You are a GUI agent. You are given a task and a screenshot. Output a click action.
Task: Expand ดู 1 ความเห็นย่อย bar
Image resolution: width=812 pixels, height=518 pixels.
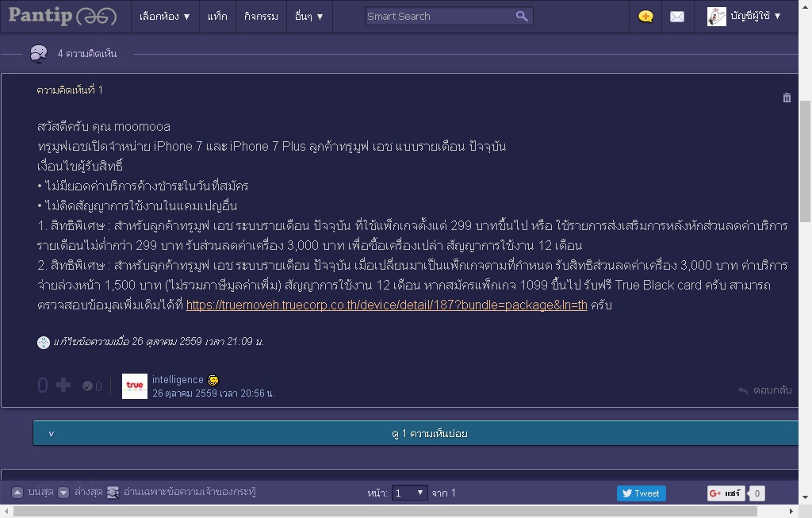pyautogui.click(x=416, y=433)
